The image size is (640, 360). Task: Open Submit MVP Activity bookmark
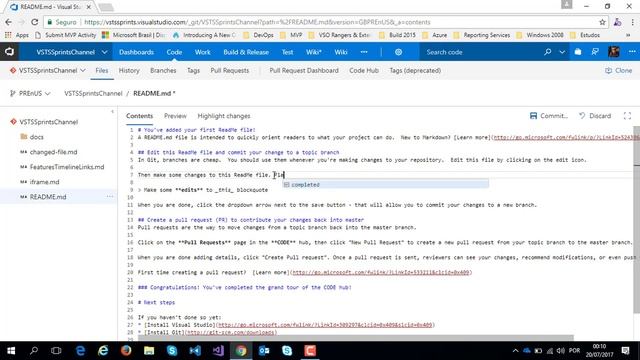point(65,35)
